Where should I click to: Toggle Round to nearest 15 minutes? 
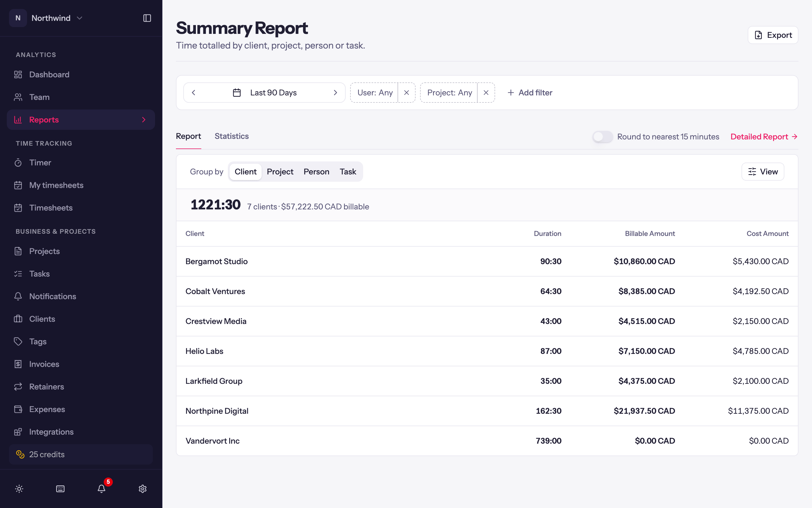click(602, 137)
